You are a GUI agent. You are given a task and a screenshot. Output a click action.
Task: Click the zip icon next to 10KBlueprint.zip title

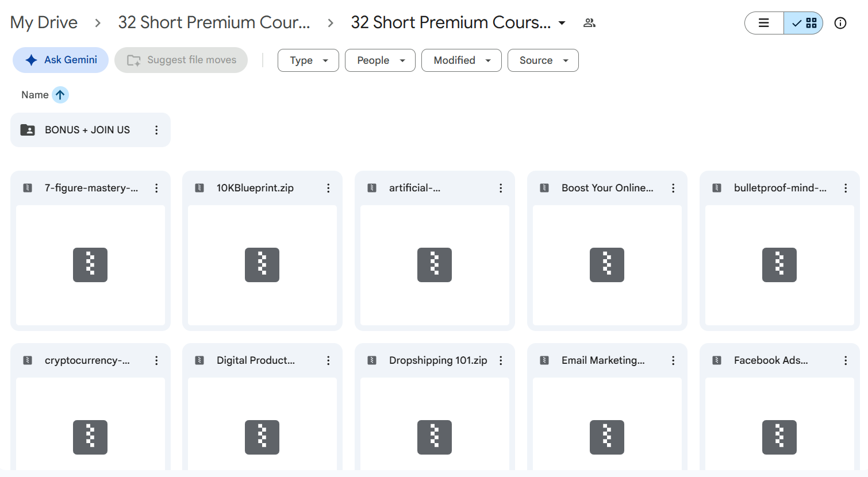point(199,188)
